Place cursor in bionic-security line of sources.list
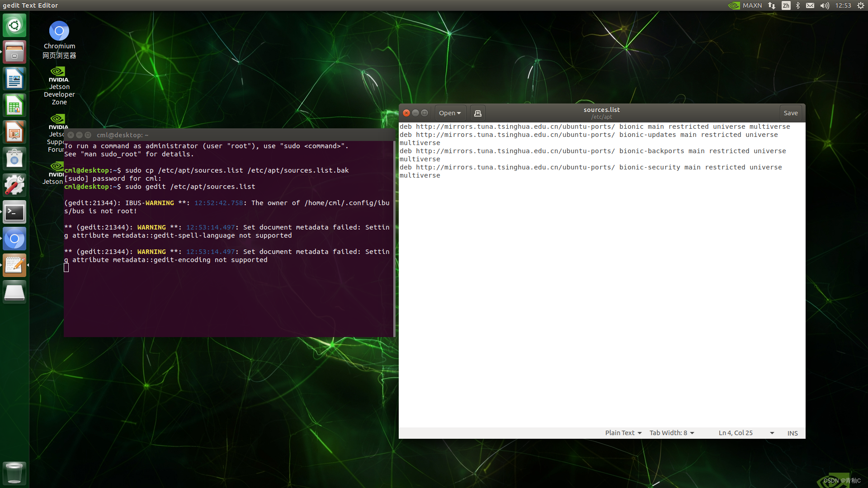Viewport: 868px width, 488px height. pyautogui.click(x=590, y=167)
